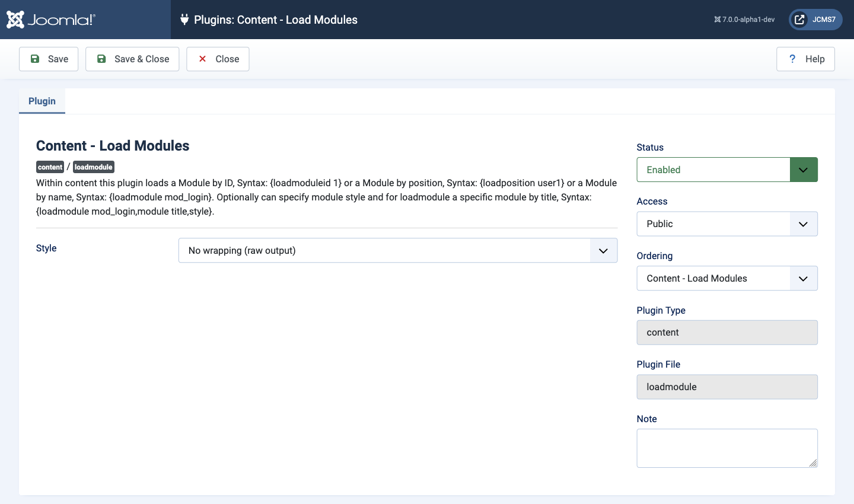Open the Style dropdown

[x=398, y=250]
